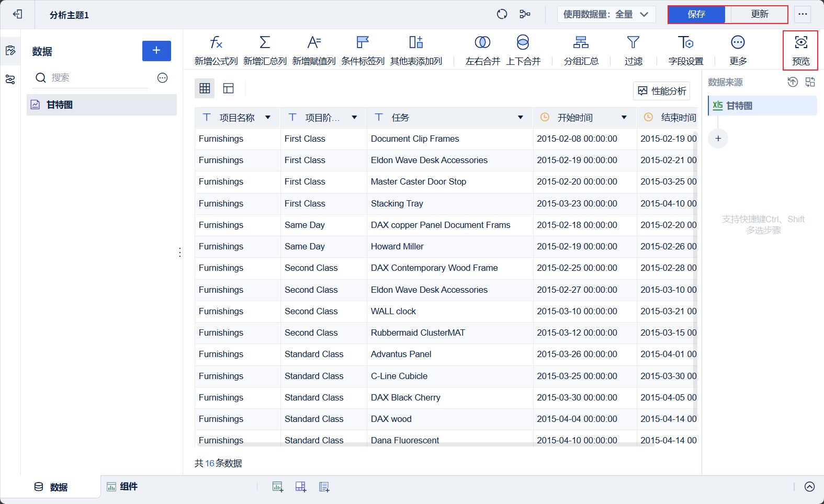Screen dimensions: 824x504
Task: Click the 结束时间 column header
Action: pos(668,118)
